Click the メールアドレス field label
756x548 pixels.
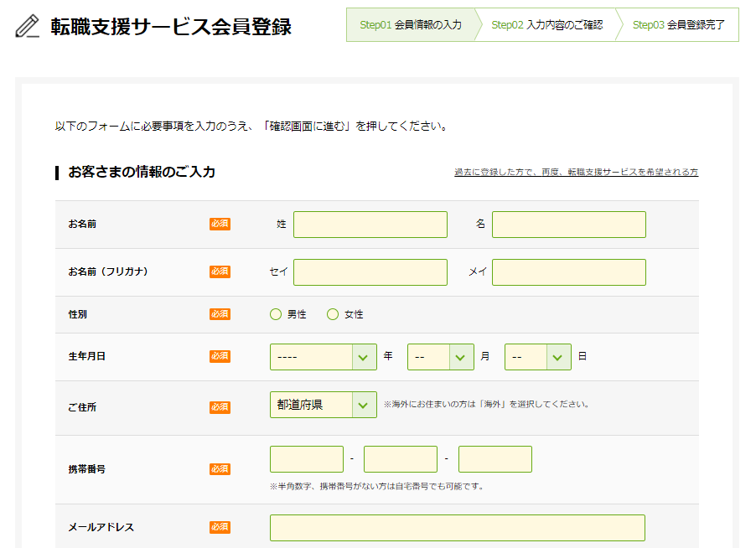point(101,527)
